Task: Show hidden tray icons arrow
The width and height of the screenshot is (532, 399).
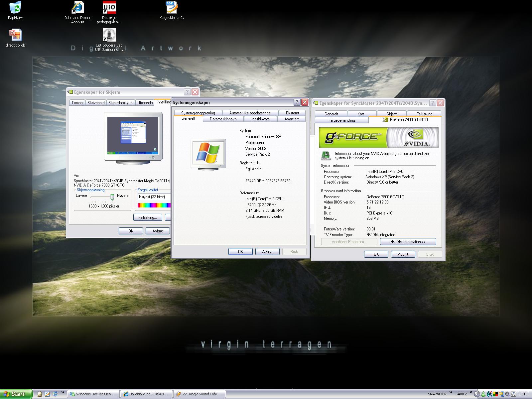Action: pos(477,394)
